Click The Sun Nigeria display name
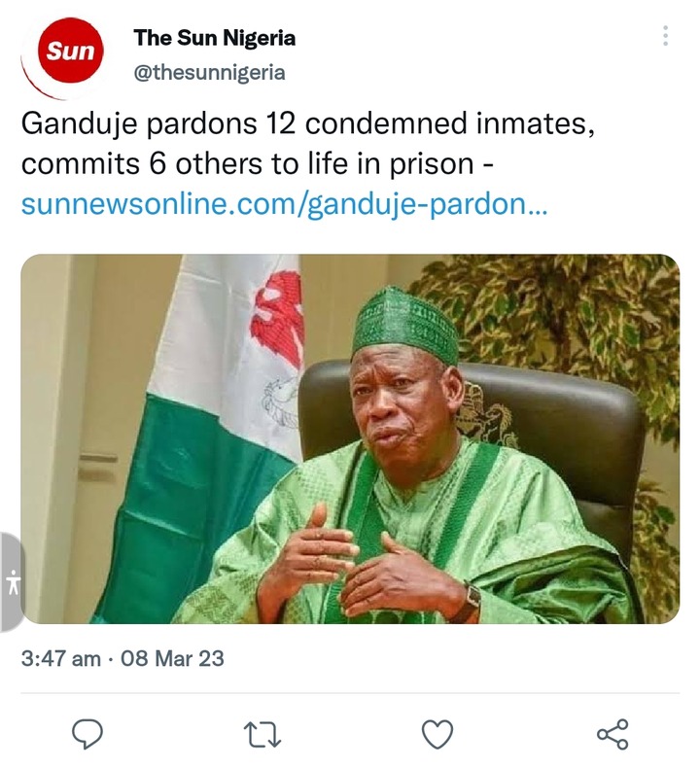Screen dimensions: 700x768 (214, 38)
